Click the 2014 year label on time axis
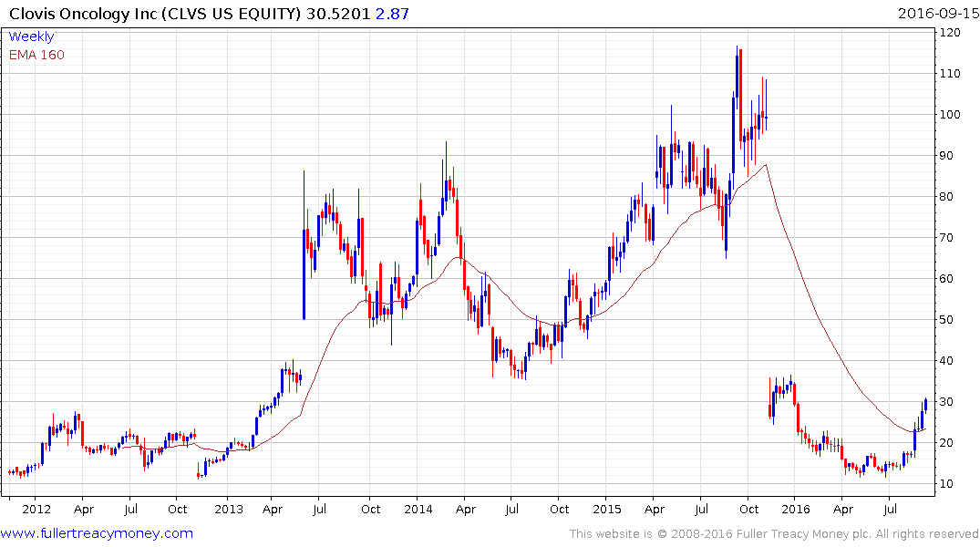Screen dimensions: 980x547 coord(418,509)
